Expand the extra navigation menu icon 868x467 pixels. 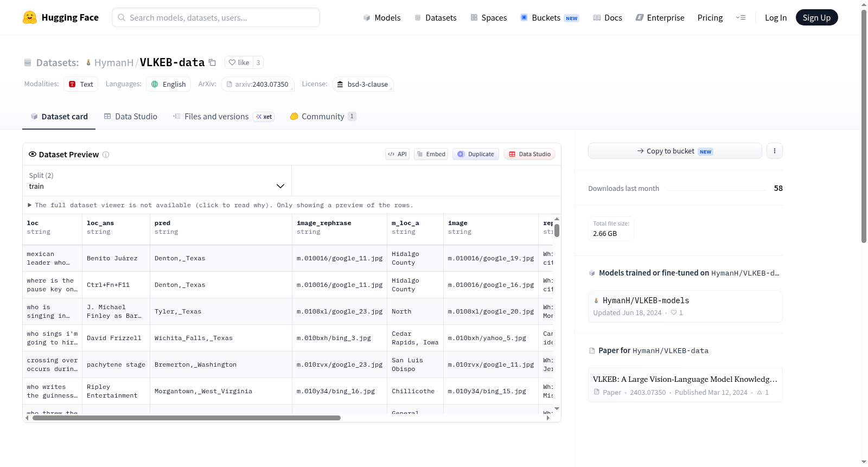click(741, 17)
